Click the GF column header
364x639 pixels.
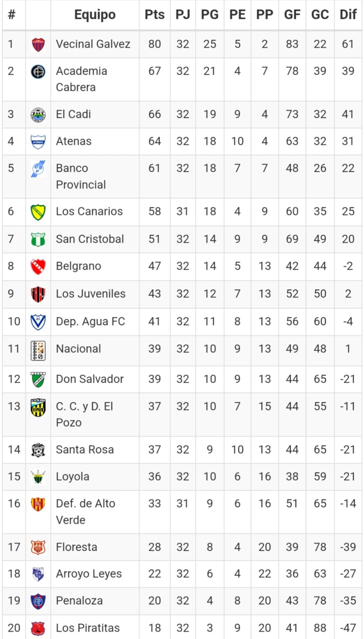pos(292,15)
